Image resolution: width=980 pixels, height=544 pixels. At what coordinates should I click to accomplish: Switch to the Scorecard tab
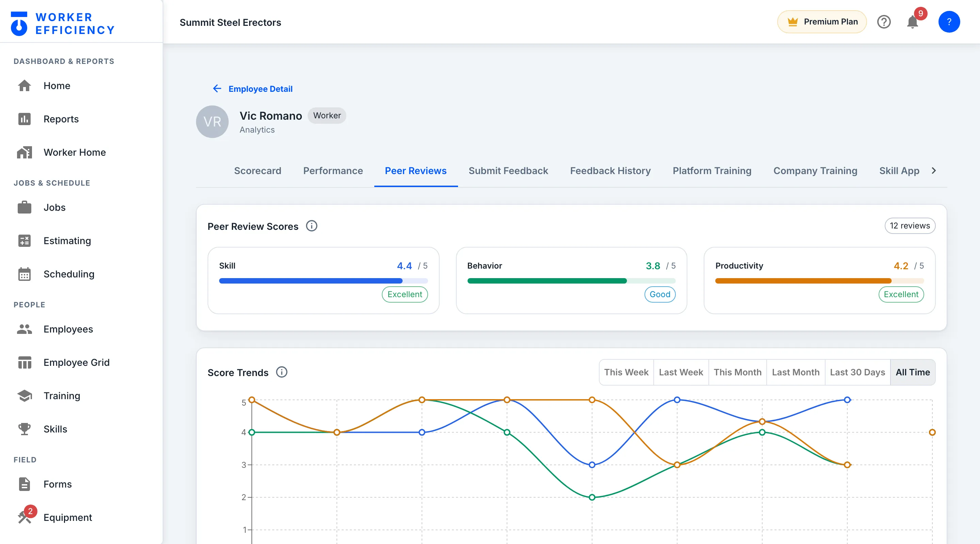point(258,171)
